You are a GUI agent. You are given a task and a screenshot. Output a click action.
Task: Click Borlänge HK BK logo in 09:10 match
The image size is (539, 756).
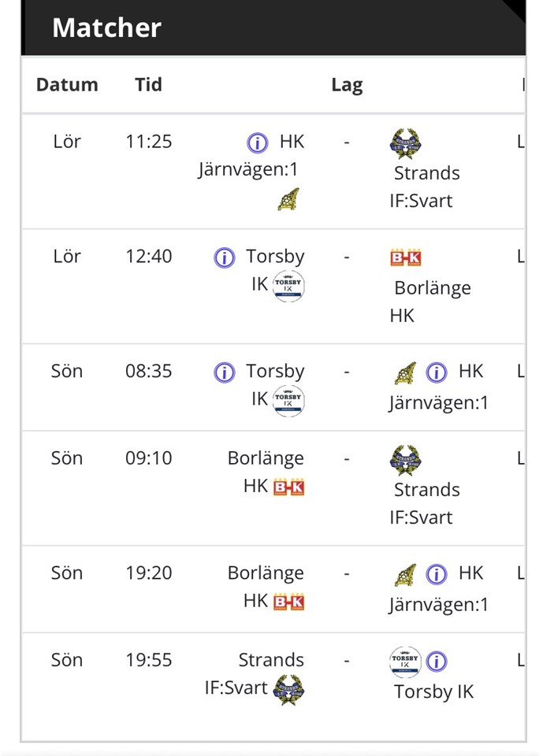[288, 487]
